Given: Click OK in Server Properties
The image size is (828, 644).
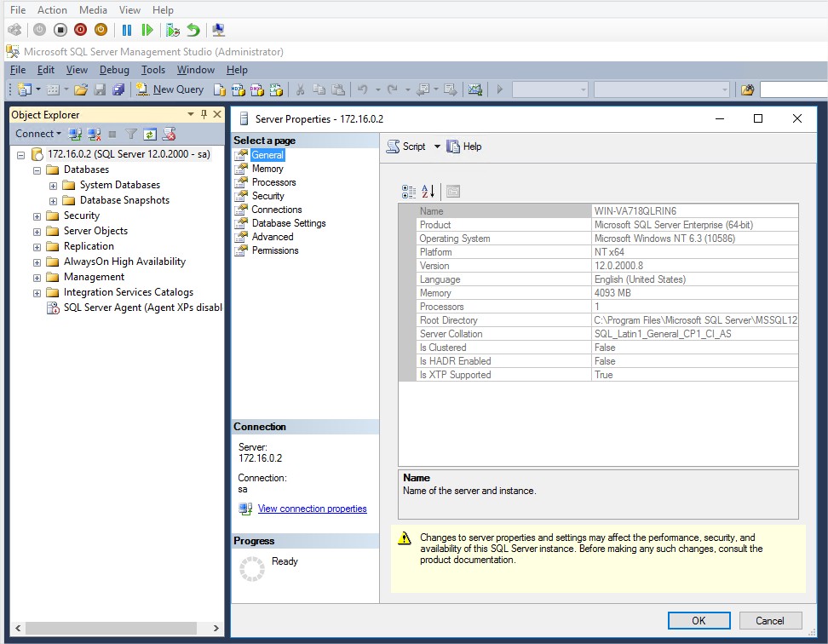Looking at the screenshot, I should pos(699,621).
